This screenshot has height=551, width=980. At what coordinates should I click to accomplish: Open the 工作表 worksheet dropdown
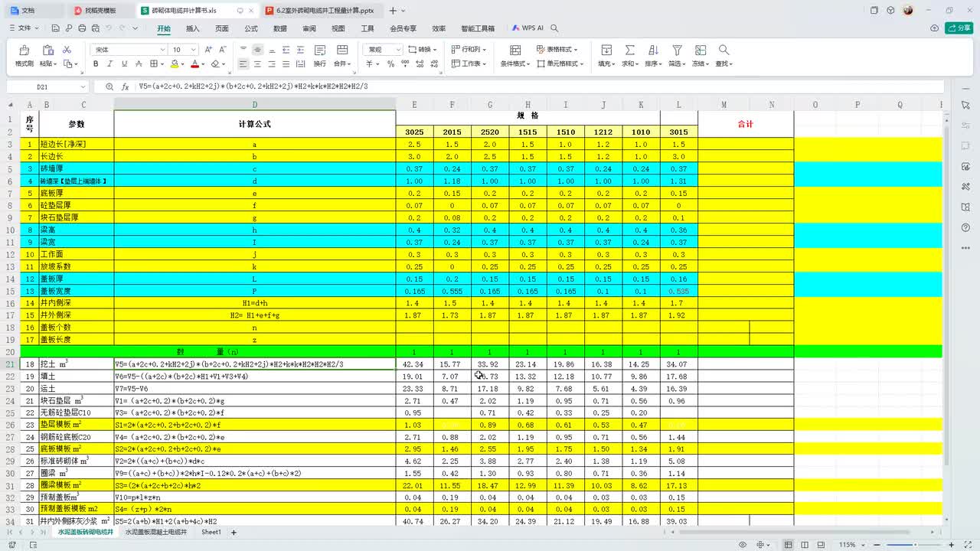(x=469, y=64)
